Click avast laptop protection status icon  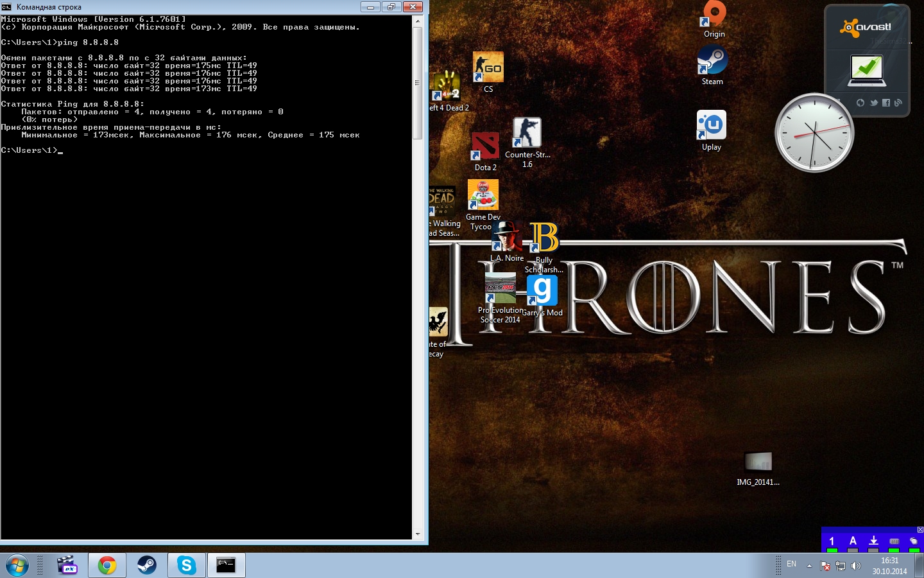tap(867, 70)
